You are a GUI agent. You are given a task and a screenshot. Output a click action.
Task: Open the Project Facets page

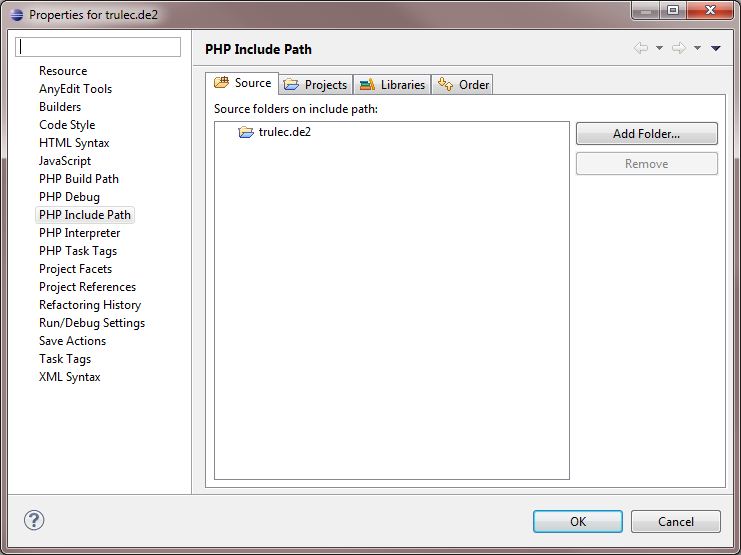(x=76, y=269)
